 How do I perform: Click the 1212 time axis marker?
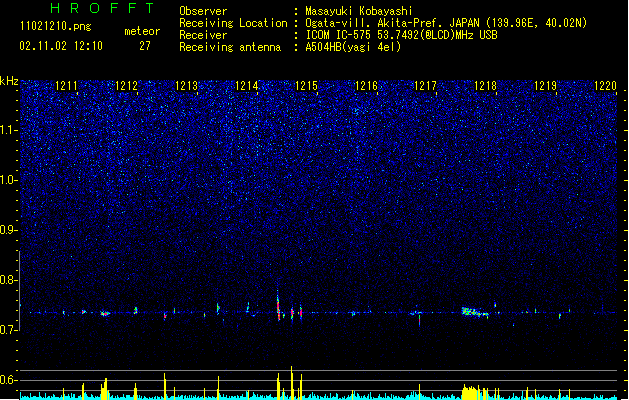click(x=126, y=86)
